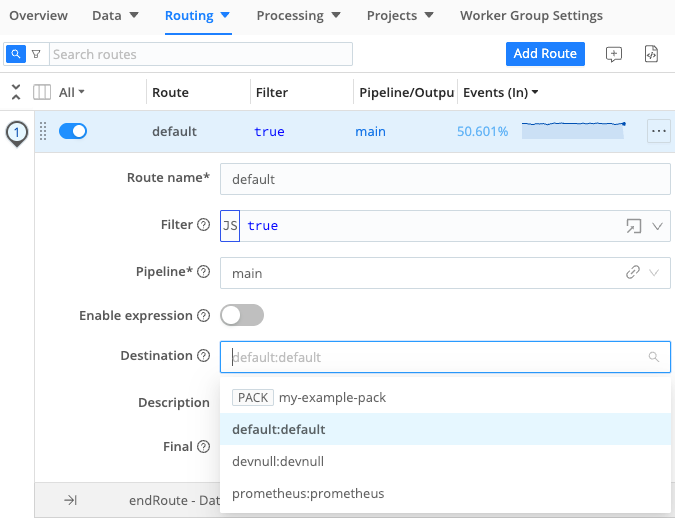675x518 pixels.
Task: Expand the Pipeline field chevron
Action: click(654, 272)
